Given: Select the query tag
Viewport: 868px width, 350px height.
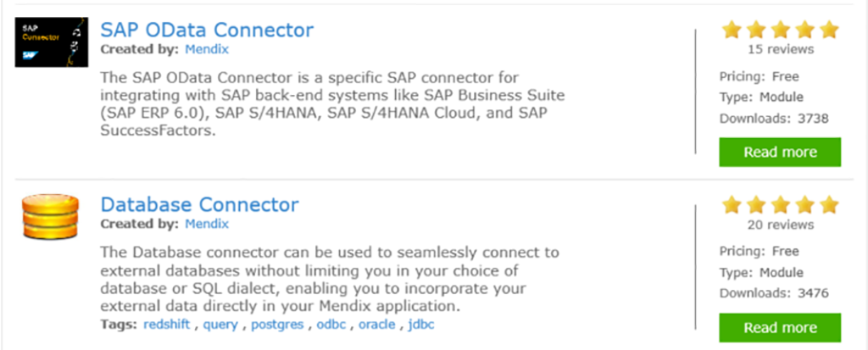Looking at the screenshot, I should 220,324.
